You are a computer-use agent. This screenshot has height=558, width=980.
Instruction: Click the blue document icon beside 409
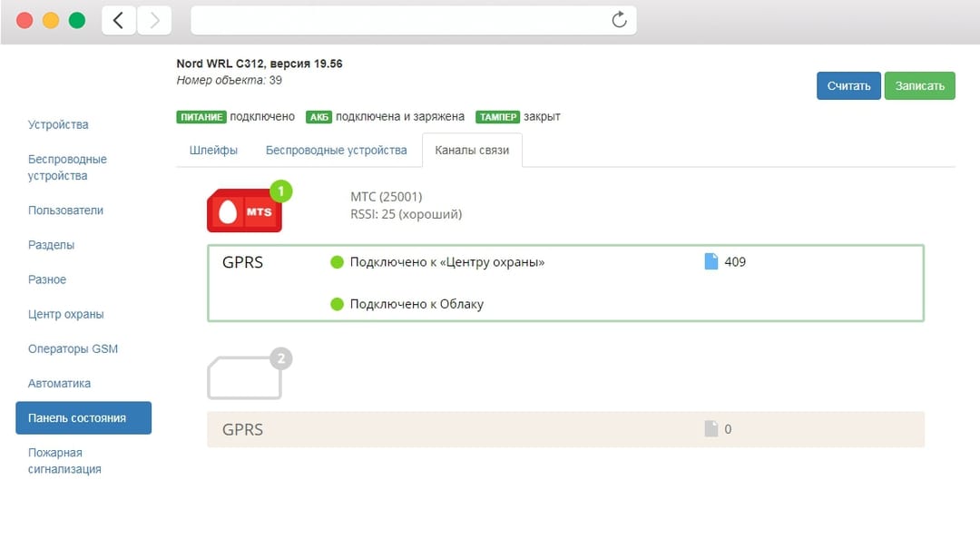[x=711, y=262]
